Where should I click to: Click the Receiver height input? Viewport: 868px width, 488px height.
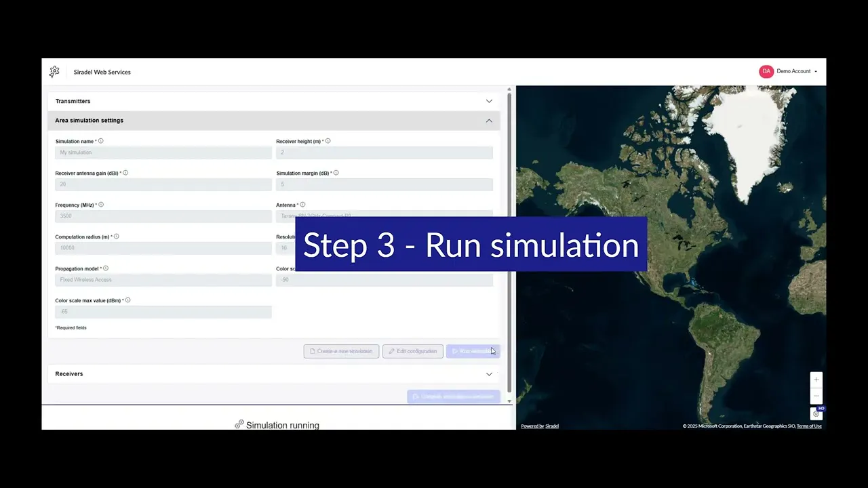point(384,152)
